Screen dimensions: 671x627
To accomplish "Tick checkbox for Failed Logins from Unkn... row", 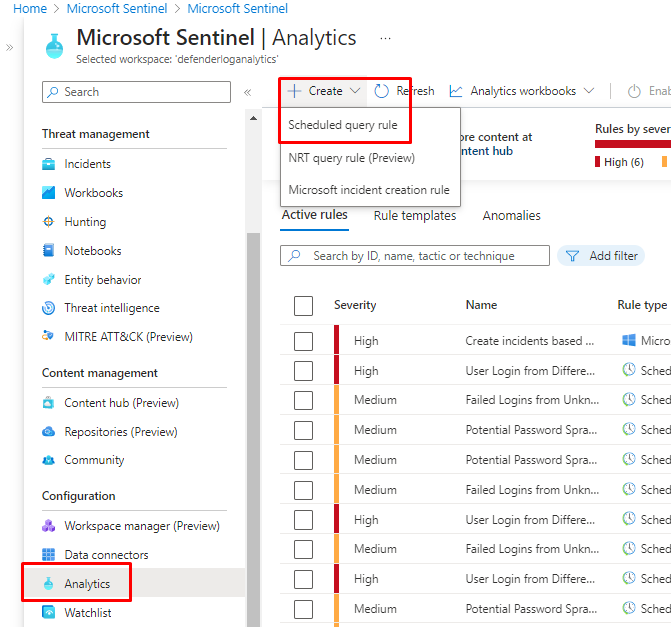I will pyautogui.click(x=304, y=400).
